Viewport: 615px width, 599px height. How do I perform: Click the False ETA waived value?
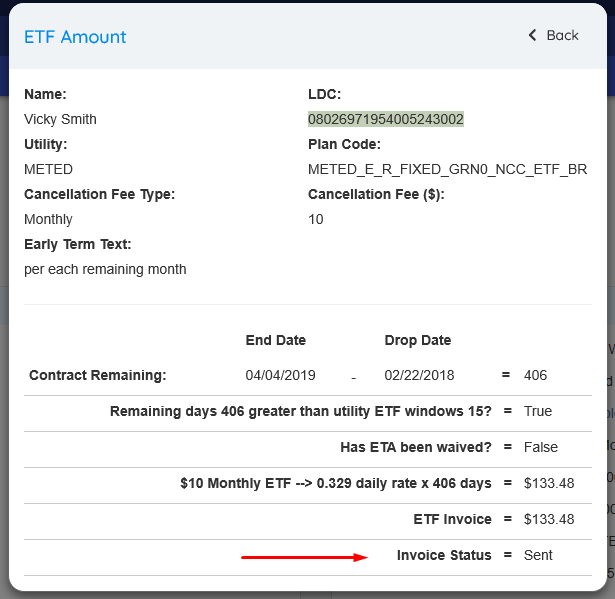coord(541,448)
